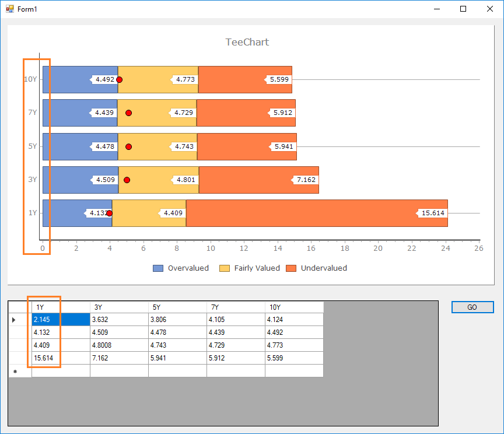This screenshot has height=434, width=504.
Task: Select grid cell 4.8008
Action: [119, 345]
